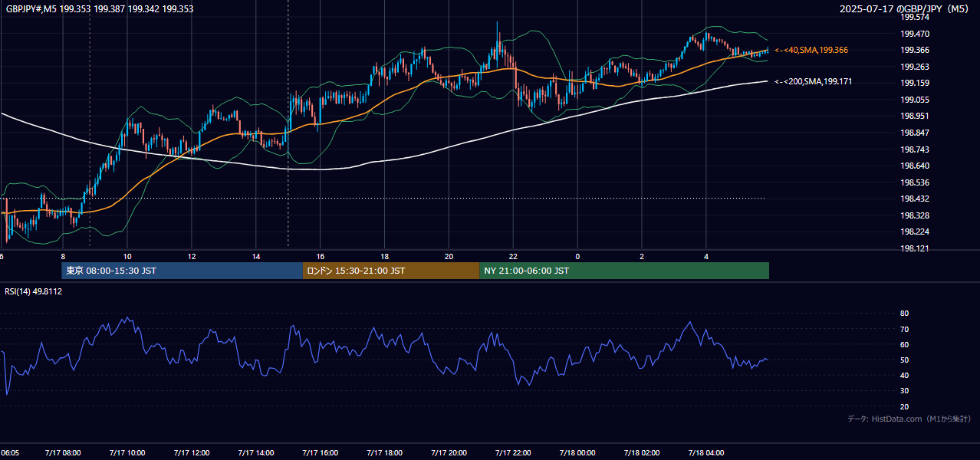Screen dimensions: 980x460
Task: Click RSI scale value 40
Action: [x=904, y=375]
